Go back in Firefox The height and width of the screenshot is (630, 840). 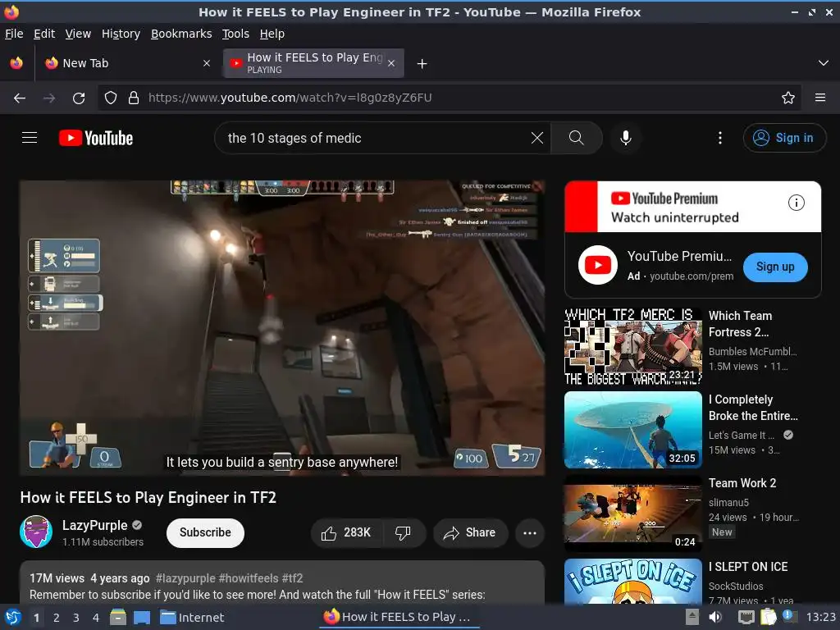tap(20, 98)
